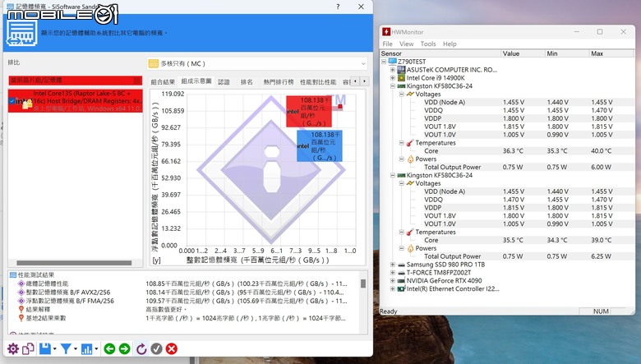
Task: Click the blue bar chart icon
Action: tap(86, 349)
